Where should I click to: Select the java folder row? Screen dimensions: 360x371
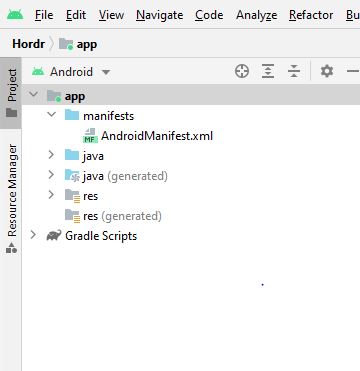(191, 155)
